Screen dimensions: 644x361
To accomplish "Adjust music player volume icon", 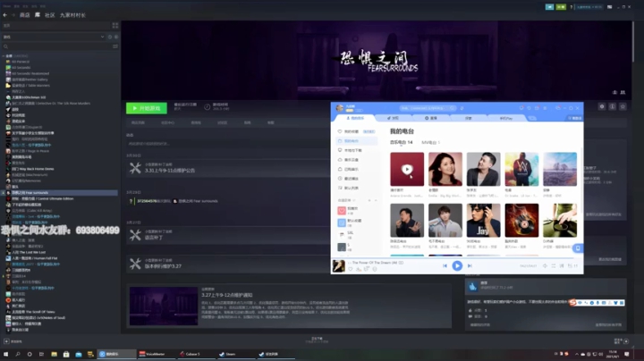I will coord(545,265).
